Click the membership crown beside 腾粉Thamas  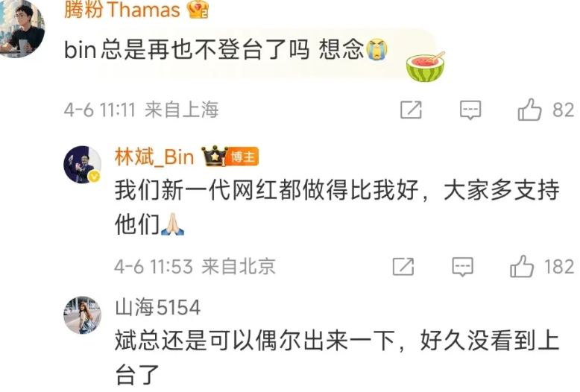(198, 9)
